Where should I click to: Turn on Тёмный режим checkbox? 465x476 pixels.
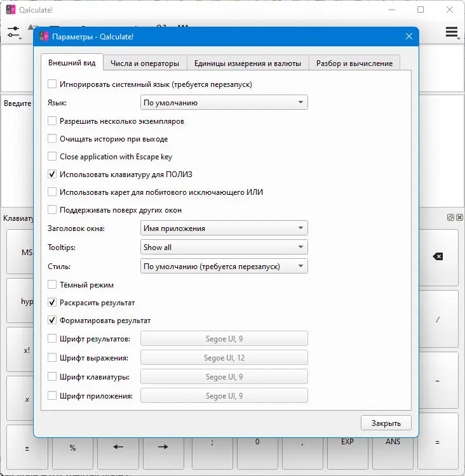[x=52, y=284]
